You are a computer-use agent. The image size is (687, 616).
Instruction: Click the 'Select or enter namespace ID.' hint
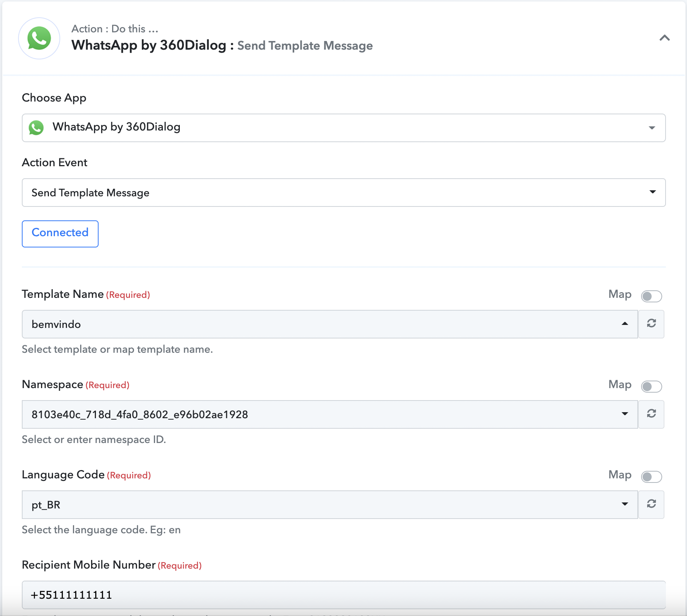click(x=94, y=440)
